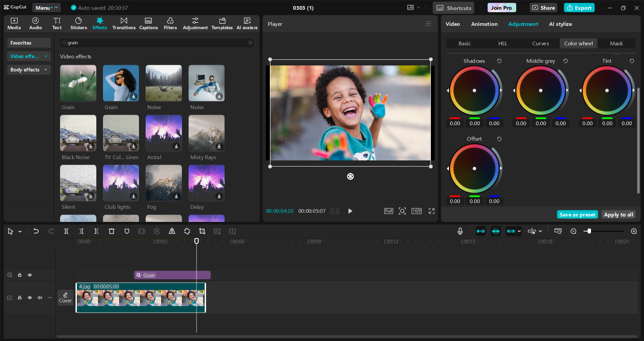Click the Undo icon in the timeline toolbar
Screen dimensions: 644x341
point(36,231)
